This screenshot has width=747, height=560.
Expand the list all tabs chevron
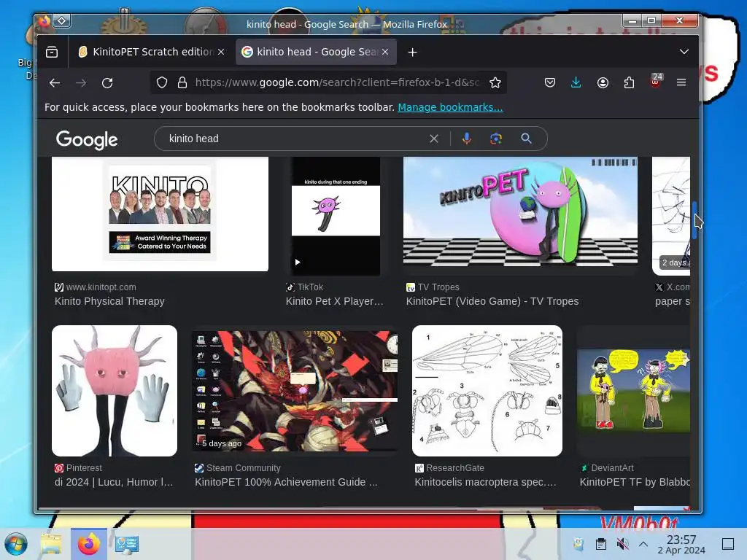point(684,52)
